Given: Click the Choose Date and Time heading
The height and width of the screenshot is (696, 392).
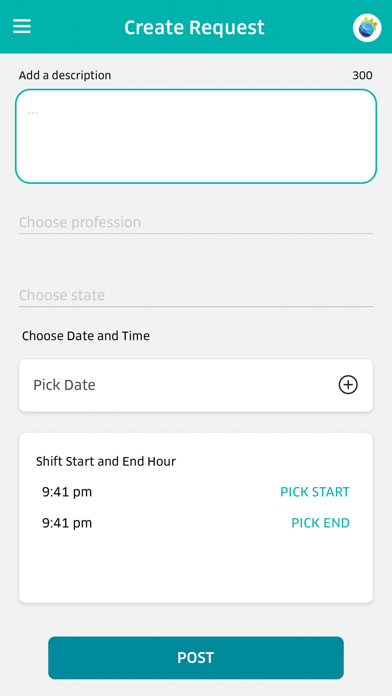Looking at the screenshot, I should pos(86,336).
